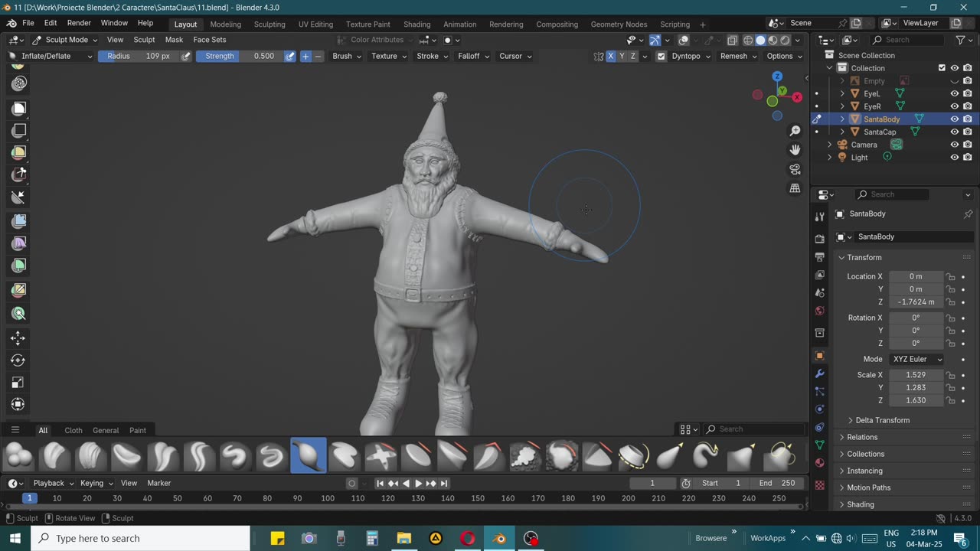Hide the EyeL object in outliner
This screenshot has width=980, height=551.
pyautogui.click(x=955, y=93)
